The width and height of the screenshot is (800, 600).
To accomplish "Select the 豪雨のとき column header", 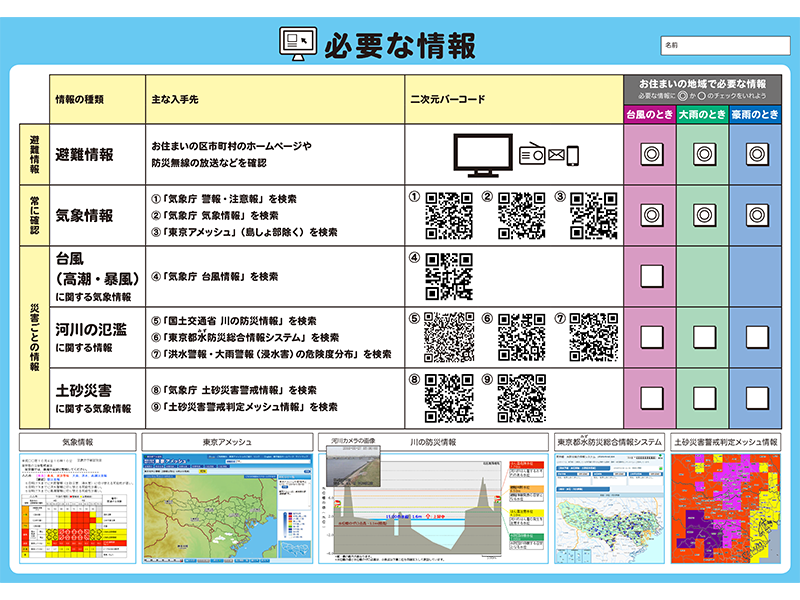I will (756, 115).
